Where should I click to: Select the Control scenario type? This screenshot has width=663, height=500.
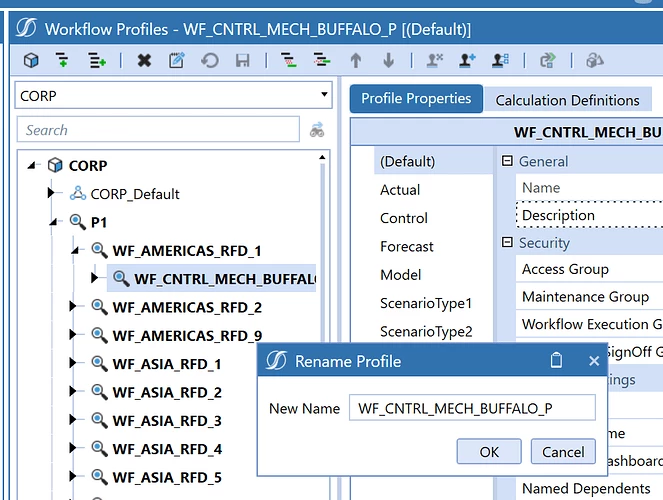point(433,218)
